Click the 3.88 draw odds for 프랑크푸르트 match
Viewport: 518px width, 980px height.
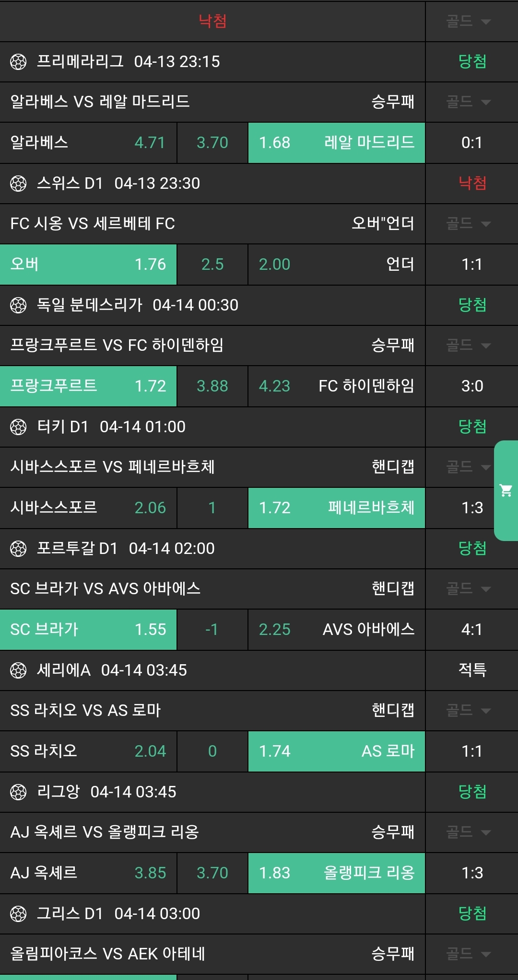pos(212,386)
